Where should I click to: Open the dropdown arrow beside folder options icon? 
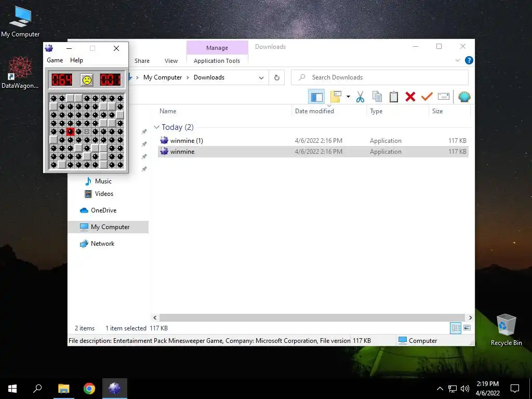[x=348, y=97]
